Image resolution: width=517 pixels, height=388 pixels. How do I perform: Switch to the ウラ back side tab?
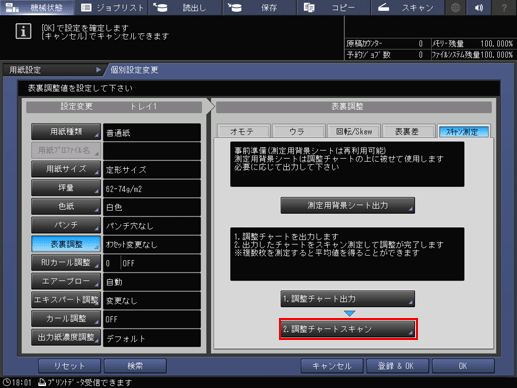298,131
